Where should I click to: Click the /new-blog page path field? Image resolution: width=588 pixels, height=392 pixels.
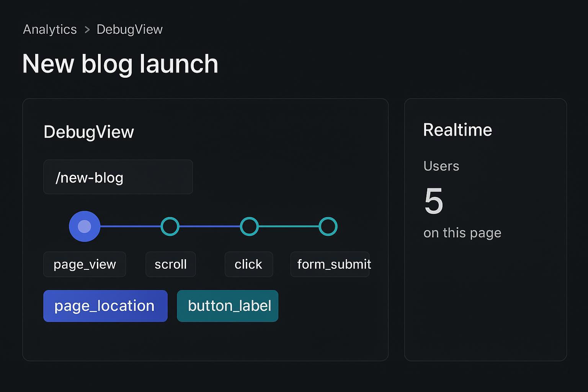tap(118, 177)
